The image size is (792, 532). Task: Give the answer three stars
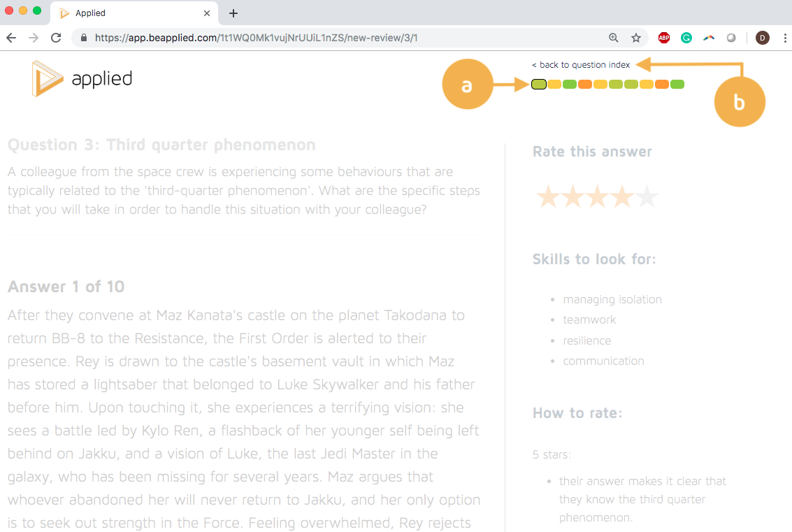(597, 197)
